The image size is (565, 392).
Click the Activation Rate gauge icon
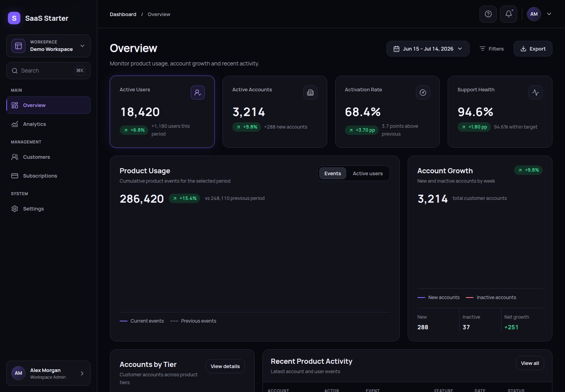click(x=423, y=93)
